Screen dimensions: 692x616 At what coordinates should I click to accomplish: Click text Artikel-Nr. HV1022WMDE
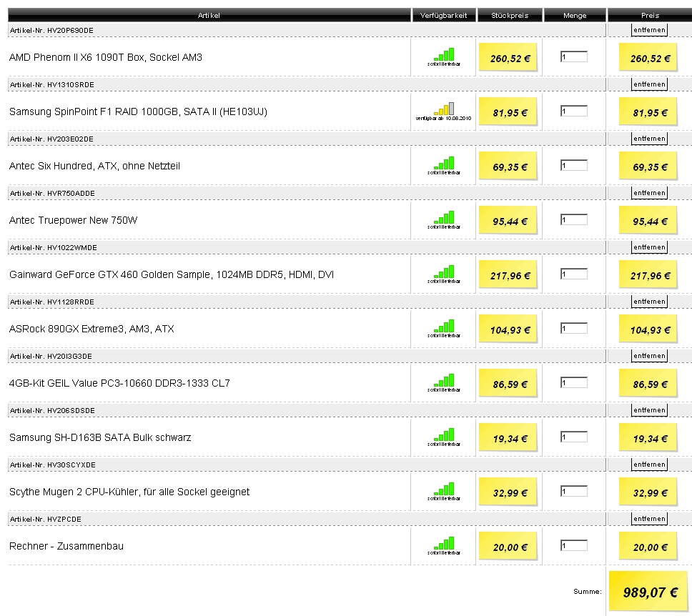coord(54,247)
